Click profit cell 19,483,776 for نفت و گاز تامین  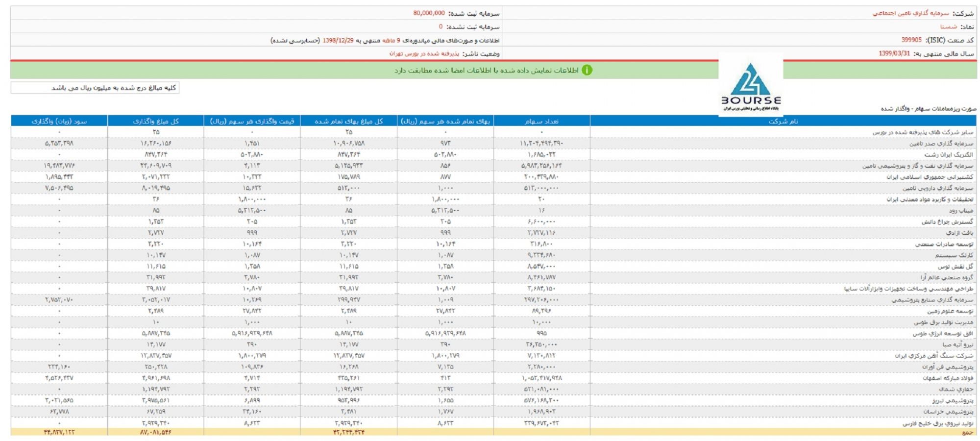pyautogui.click(x=59, y=166)
